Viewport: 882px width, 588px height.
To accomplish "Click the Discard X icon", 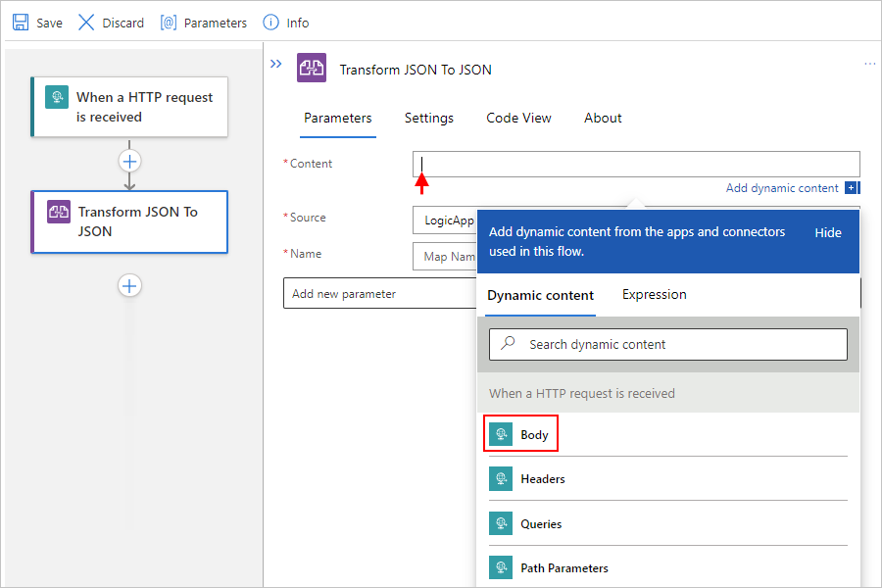I will pos(86,22).
